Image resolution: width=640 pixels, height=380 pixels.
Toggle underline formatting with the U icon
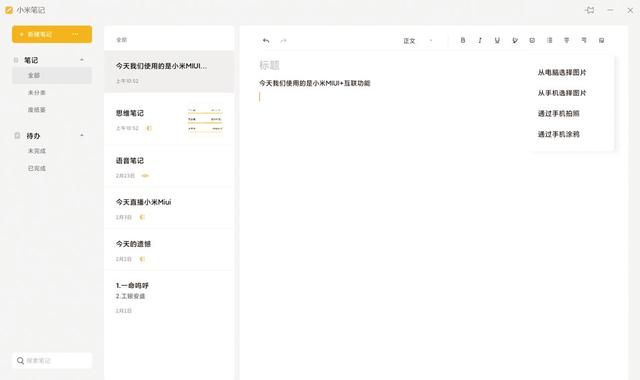pos(497,40)
